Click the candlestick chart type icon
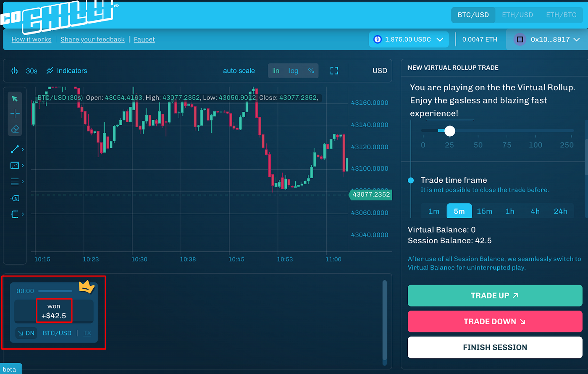This screenshot has width=588, height=374. click(15, 71)
